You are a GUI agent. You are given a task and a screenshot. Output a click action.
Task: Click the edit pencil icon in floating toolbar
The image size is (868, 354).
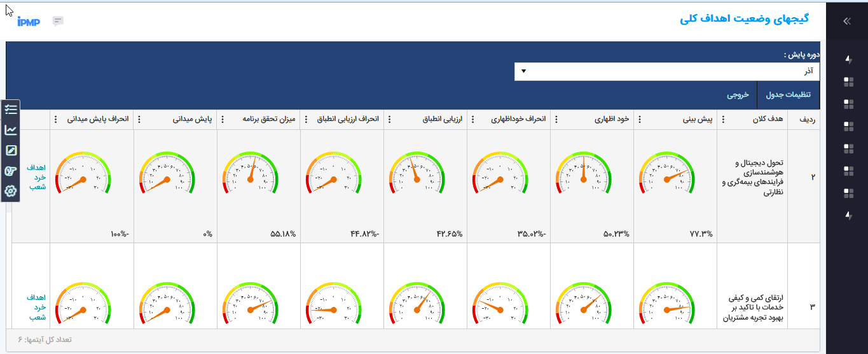point(11,150)
